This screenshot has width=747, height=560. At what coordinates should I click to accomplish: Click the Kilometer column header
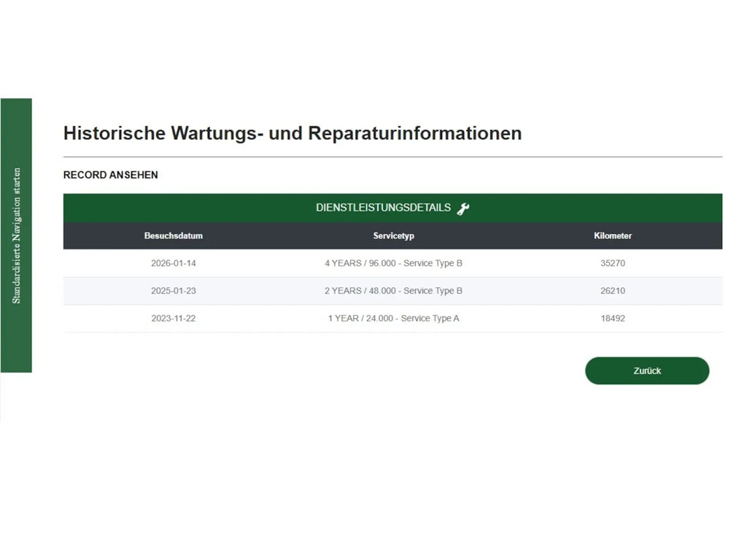click(x=613, y=236)
